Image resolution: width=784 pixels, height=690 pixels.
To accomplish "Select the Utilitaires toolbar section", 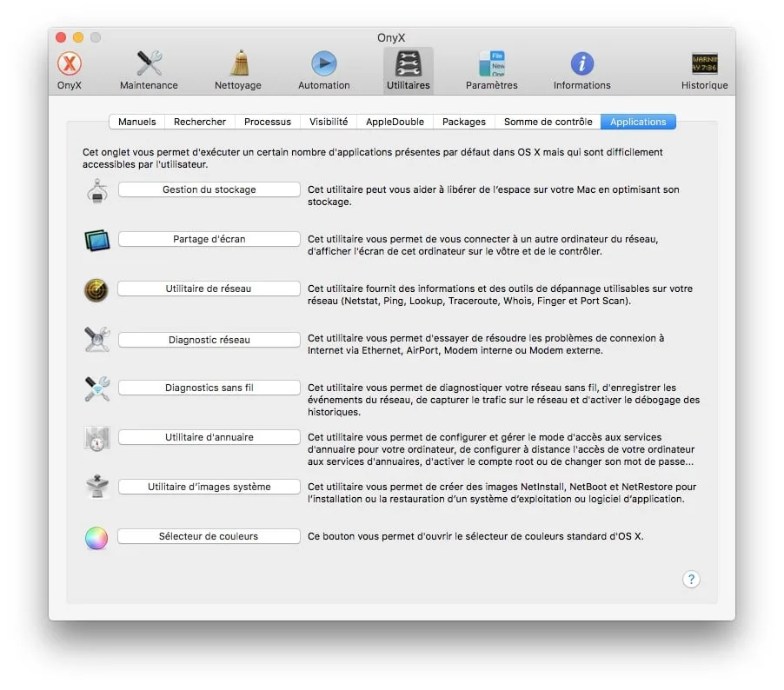I will click(408, 70).
